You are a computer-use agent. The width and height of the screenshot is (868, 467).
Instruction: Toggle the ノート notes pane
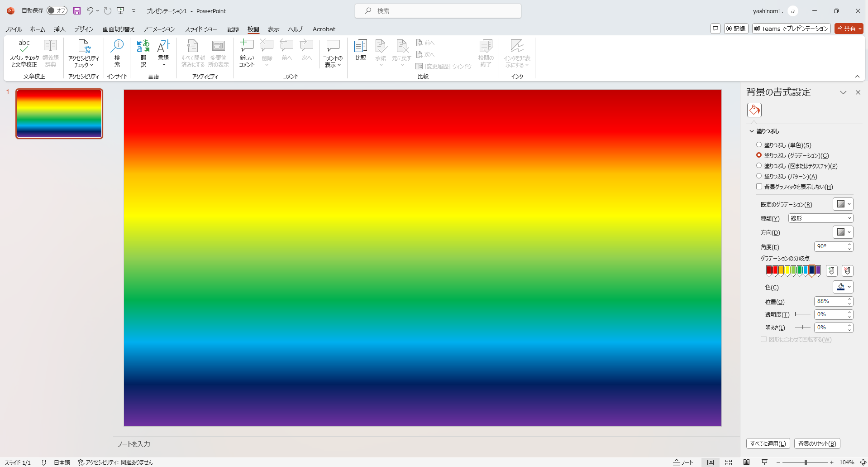coord(683,462)
